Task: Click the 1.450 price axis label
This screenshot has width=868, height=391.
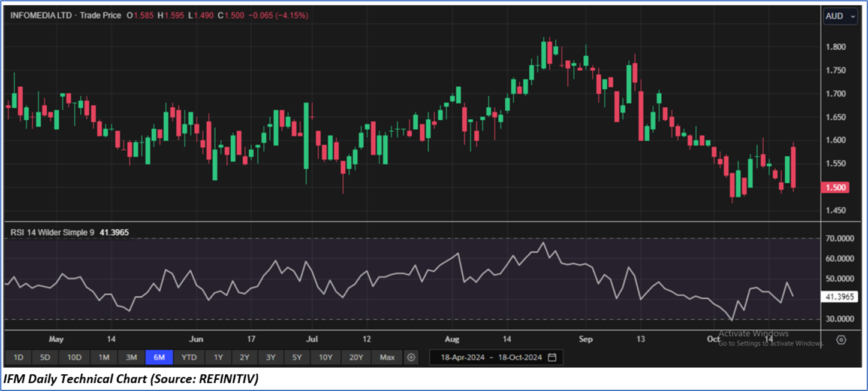Action: [835, 210]
